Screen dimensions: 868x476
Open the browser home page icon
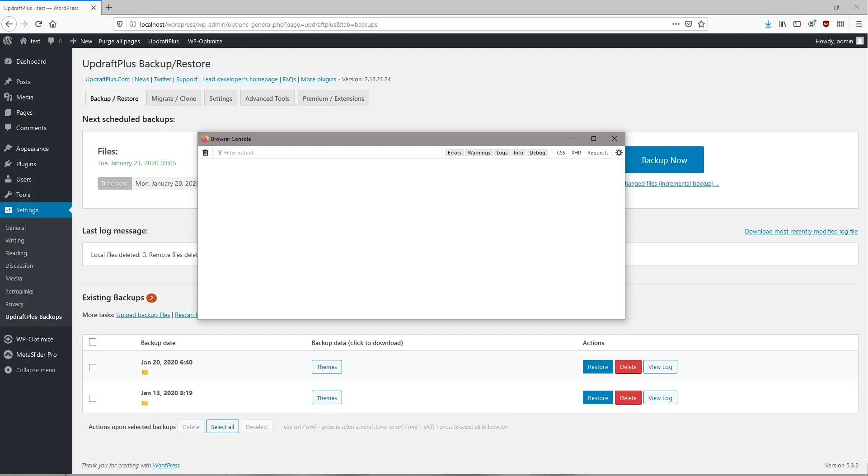53,24
